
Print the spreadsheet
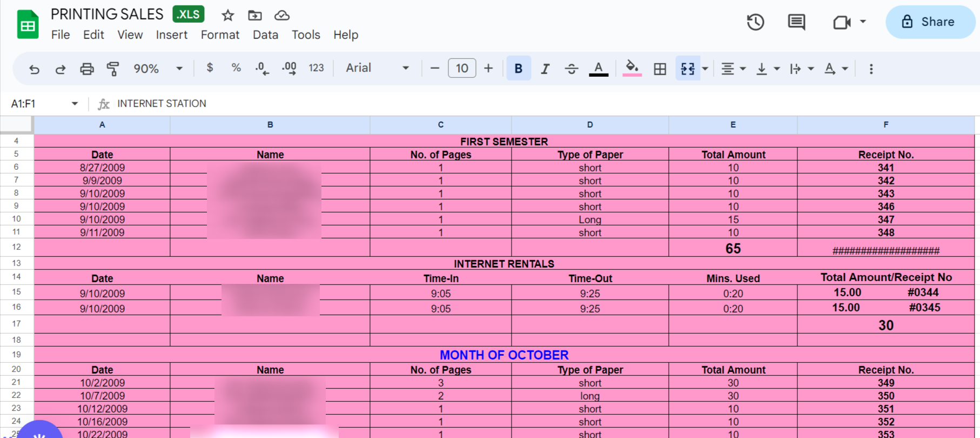pos(87,69)
